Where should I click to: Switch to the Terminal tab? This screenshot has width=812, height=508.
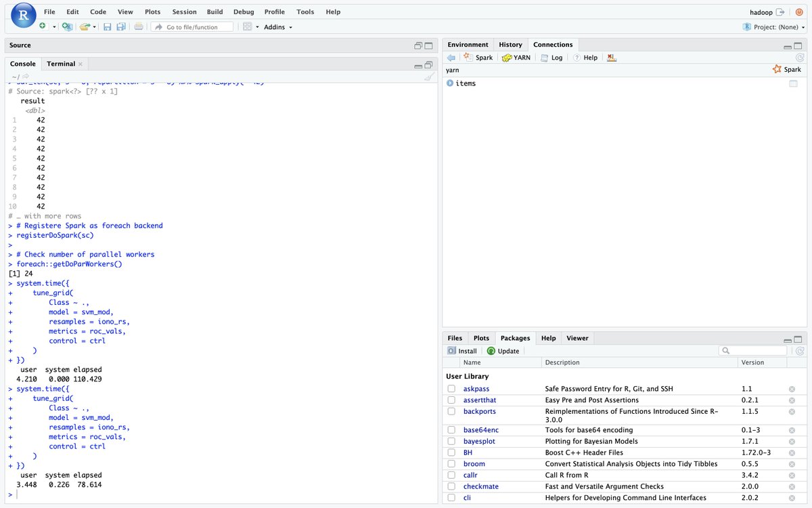pos(61,64)
